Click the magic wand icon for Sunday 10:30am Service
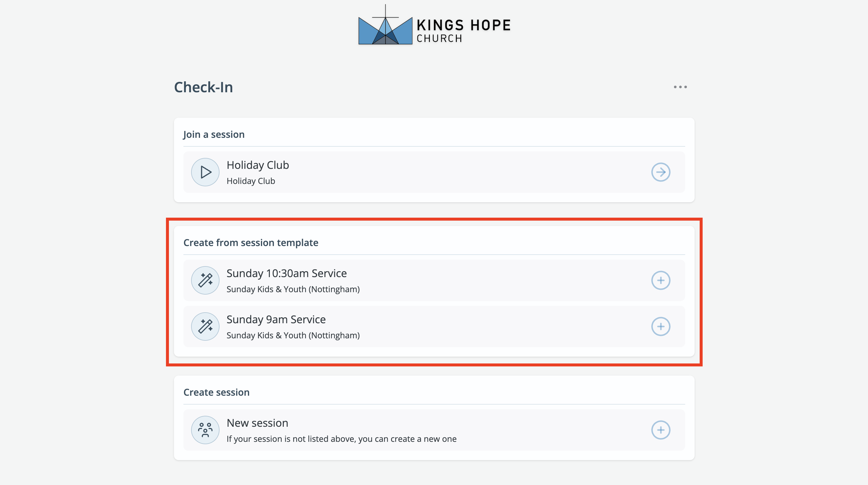This screenshot has width=868, height=485. (205, 280)
